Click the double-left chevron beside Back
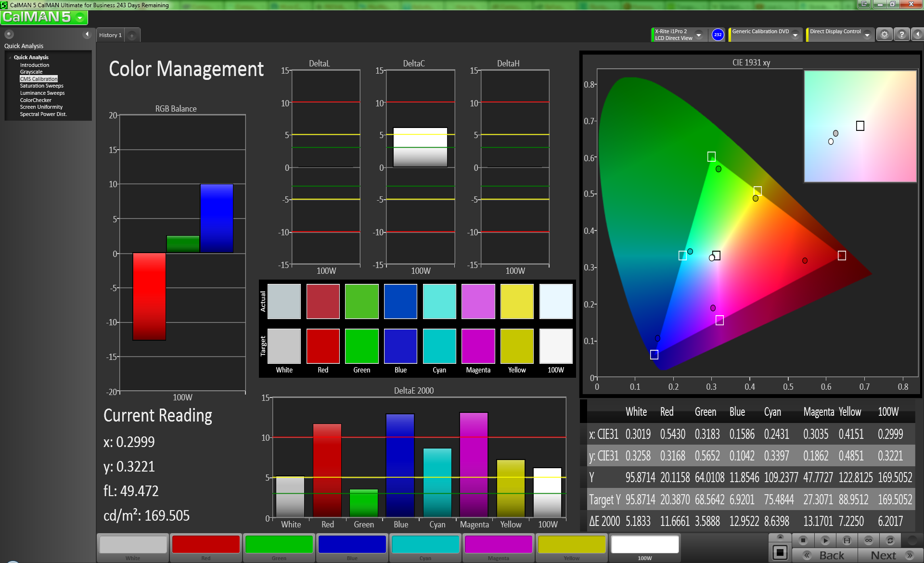924x563 pixels. [807, 555]
